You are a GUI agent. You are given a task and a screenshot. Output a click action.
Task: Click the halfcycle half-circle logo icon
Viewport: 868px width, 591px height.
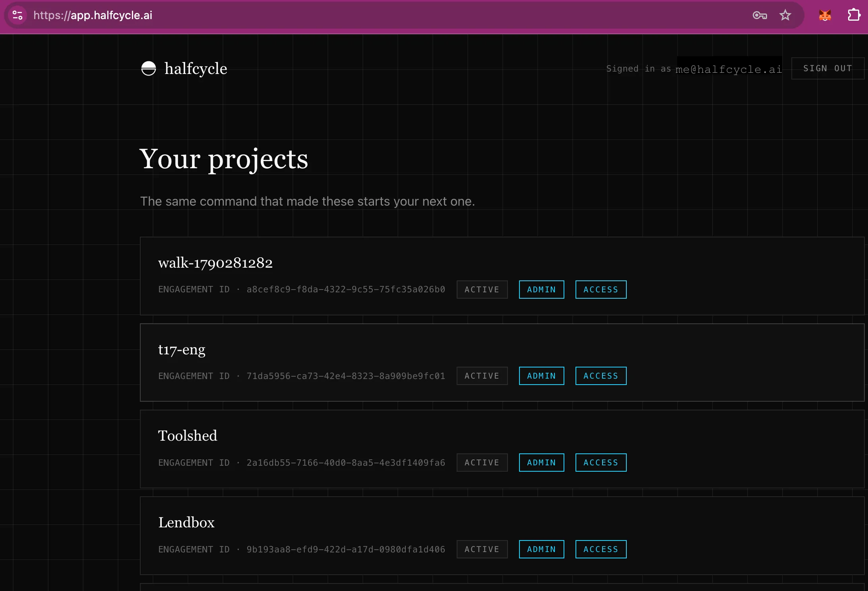[x=149, y=68]
